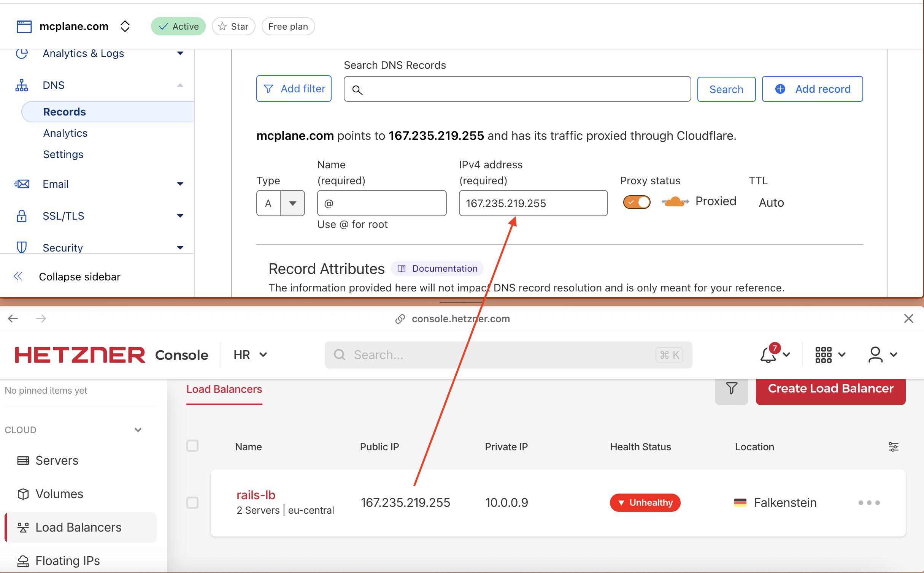Click the DNS network icon in sidebar
Screen dimensions: 924x573
tap(22, 85)
